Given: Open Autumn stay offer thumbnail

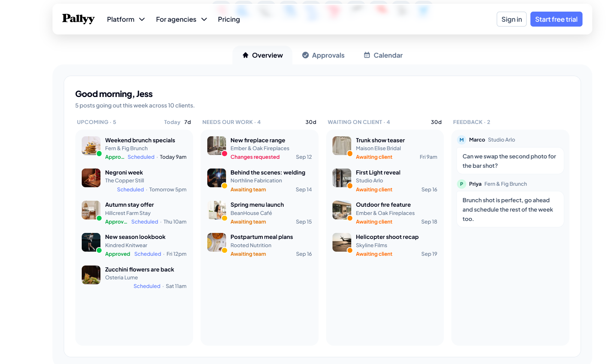Looking at the screenshot, I should point(91,210).
